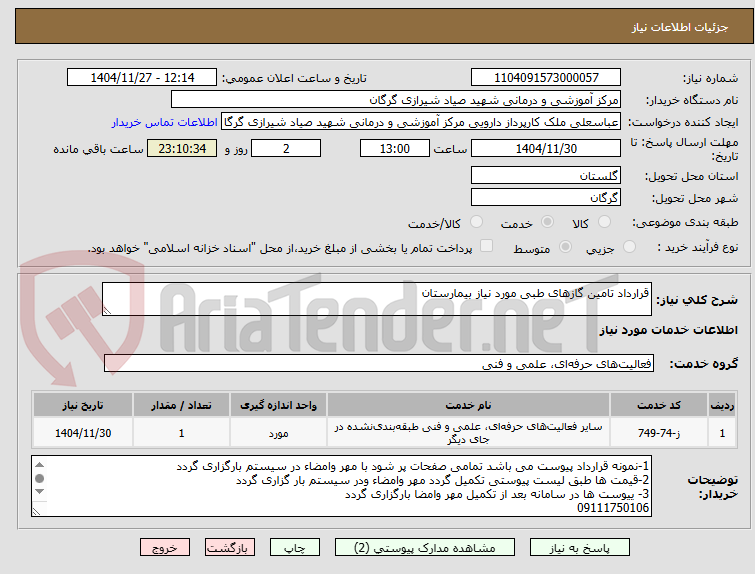Click scroll-up arrow in buyer notes box
Screen dimensions: 755x574
(40, 465)
